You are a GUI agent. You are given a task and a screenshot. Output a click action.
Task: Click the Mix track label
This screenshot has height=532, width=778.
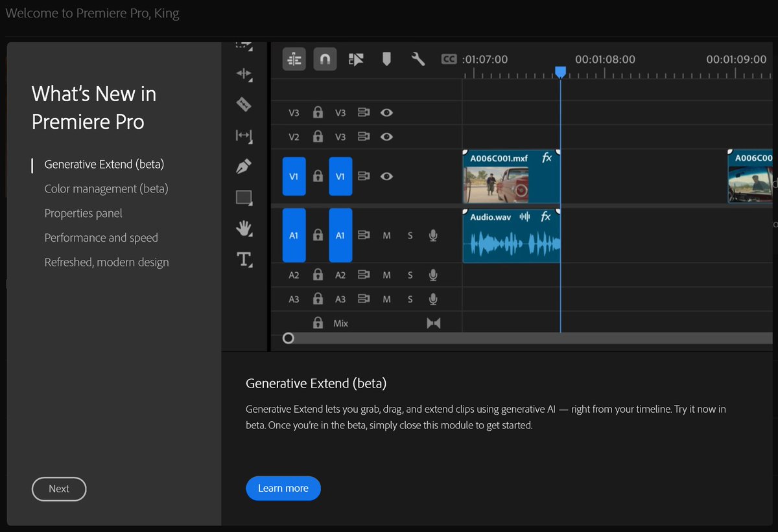340,323
